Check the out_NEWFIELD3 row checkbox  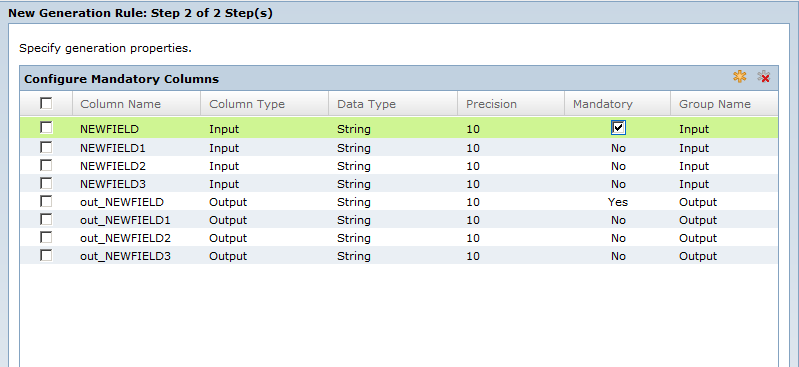point(46,255)
